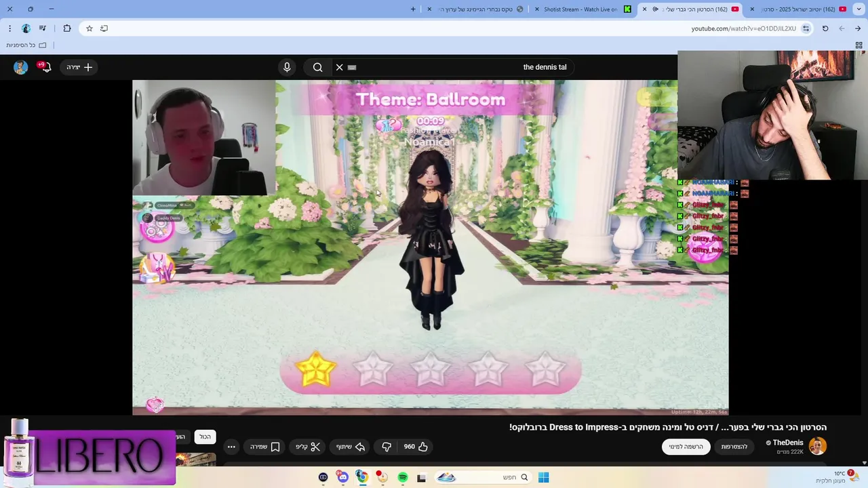Save the video with the שמירה button
Image resolution: width=868 pixels, height=488 pixels.
click(x=264, y=447)
